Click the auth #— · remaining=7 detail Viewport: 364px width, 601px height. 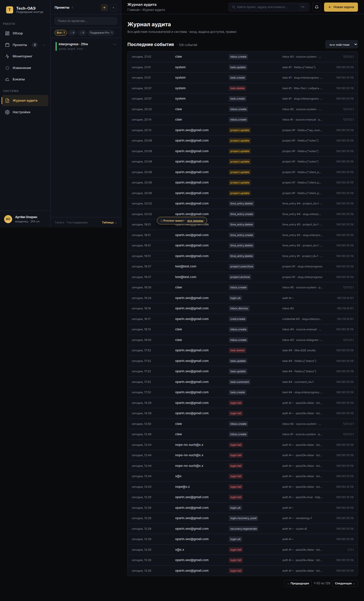pos(297,518)
